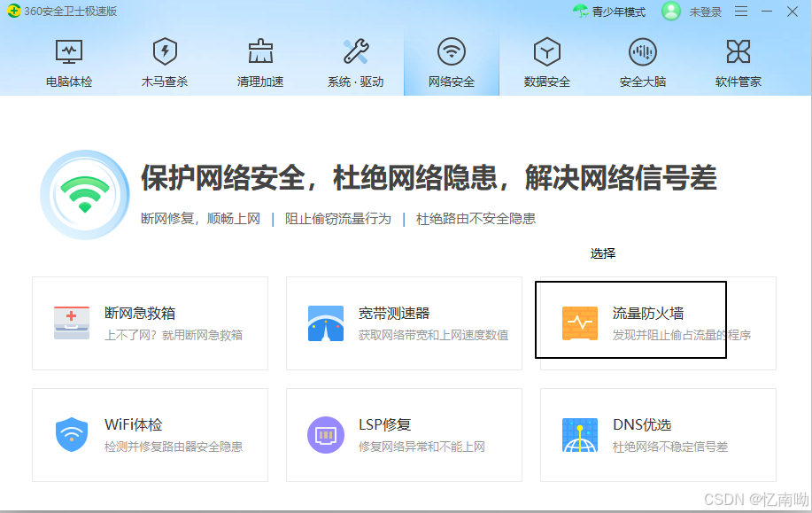
Task: Start WiFi体检 tool title
Action: coord(134,425)
